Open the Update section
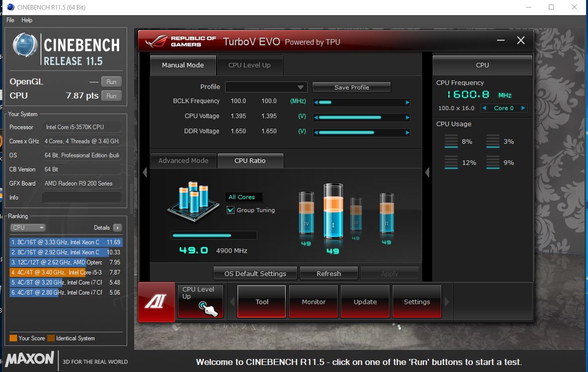 tap(365, 302)
